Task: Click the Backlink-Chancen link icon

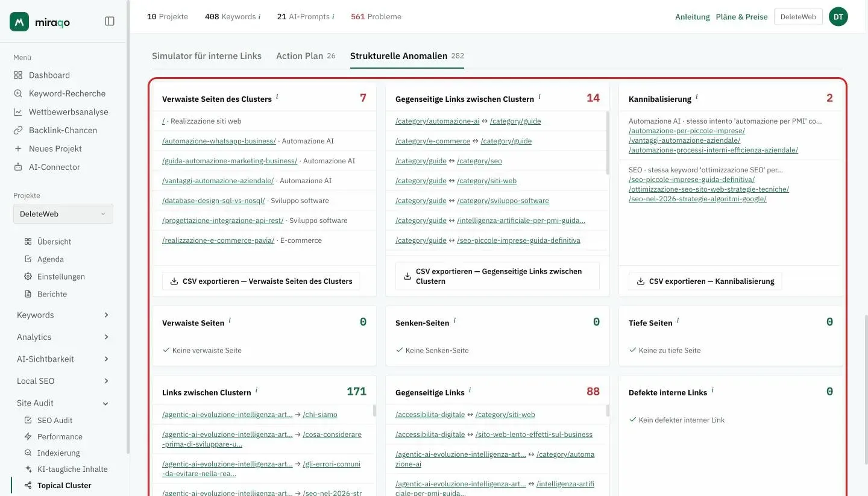Action: point(17,130)
